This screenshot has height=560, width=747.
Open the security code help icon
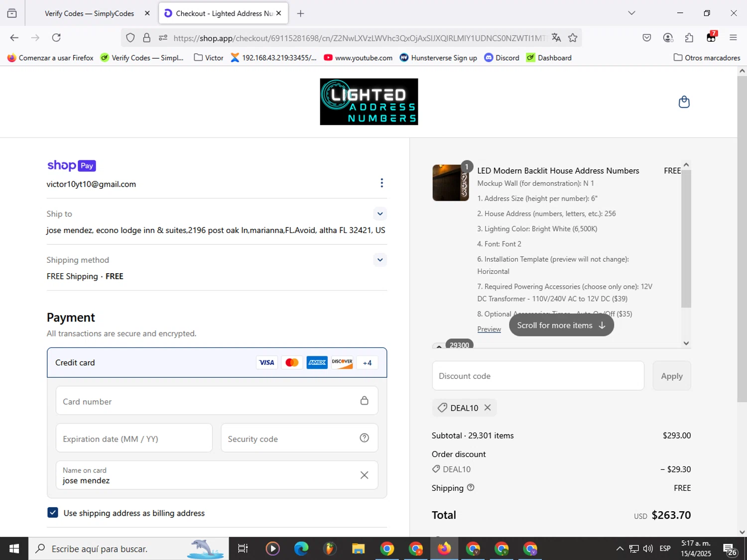(x=365, y=438)
